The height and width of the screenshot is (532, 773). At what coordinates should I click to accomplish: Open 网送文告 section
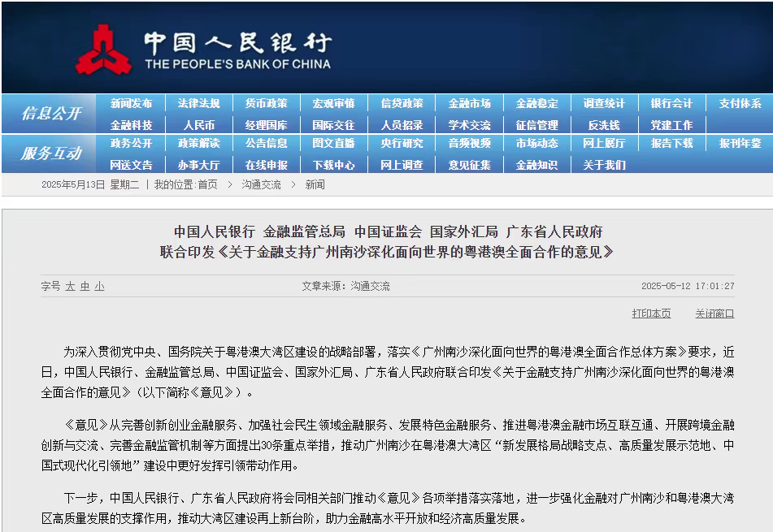pos(131,165)
